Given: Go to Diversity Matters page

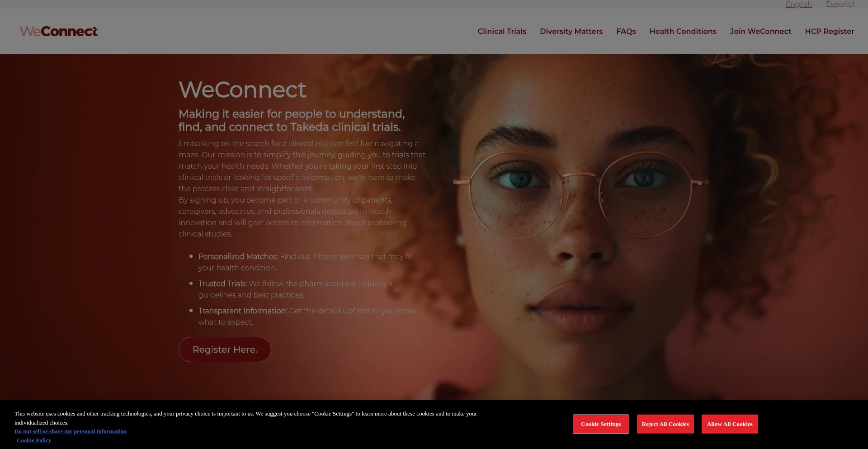Looking at the screenshot, I should pos(571,31).
